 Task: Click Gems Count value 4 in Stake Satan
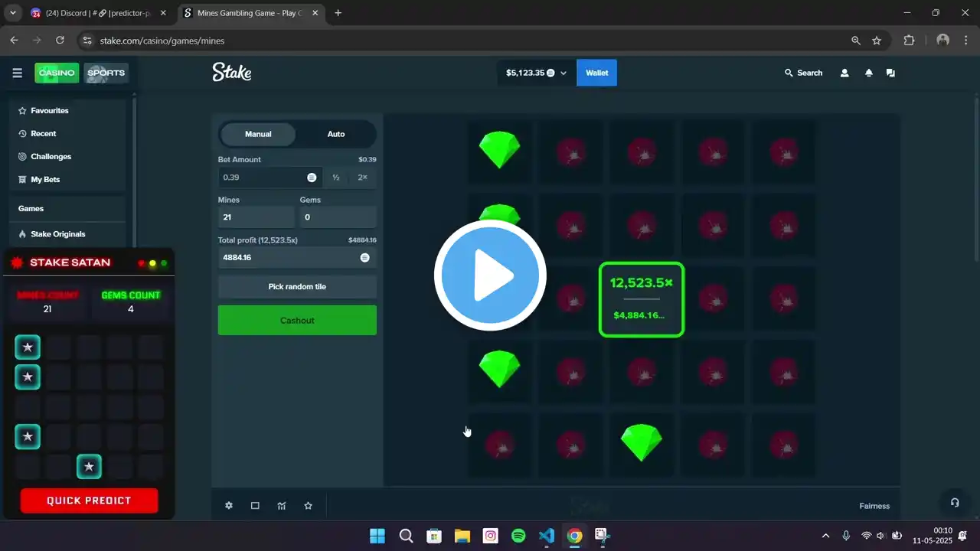(130, 309)
